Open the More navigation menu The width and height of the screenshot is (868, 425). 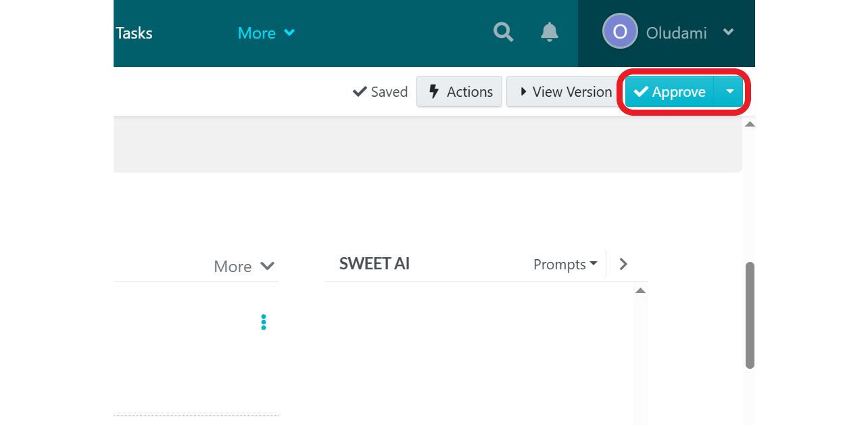(x=266, y=32)
